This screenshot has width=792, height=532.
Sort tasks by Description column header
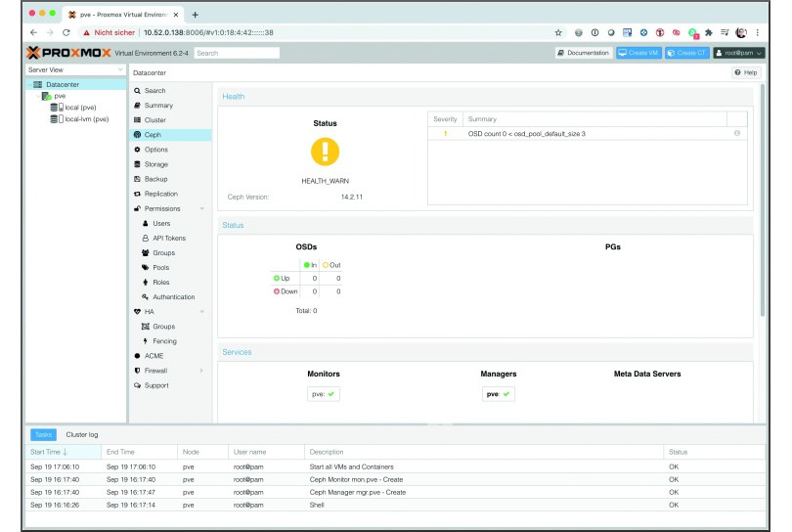pyautogui.click(x=484, y=452)
